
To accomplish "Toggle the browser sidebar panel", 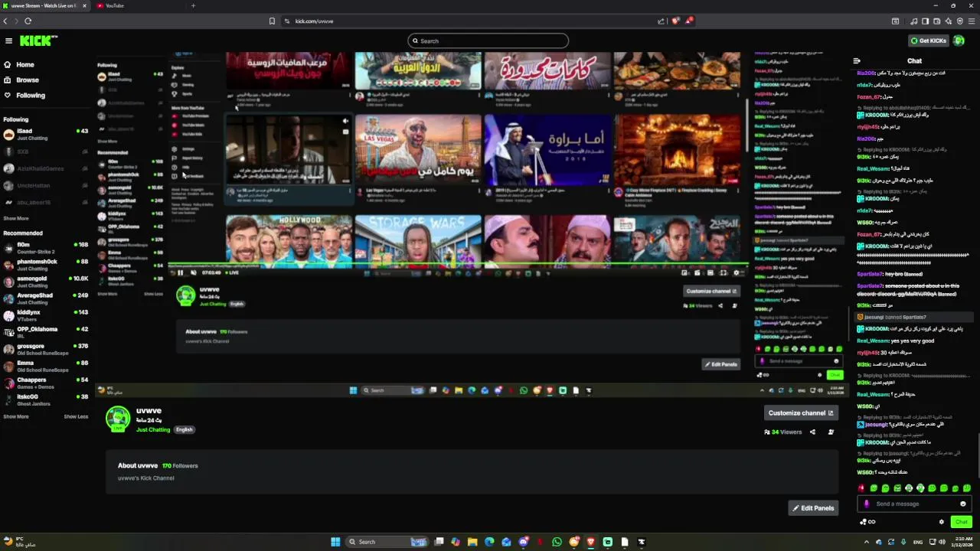I will click(x=925, y=21).
